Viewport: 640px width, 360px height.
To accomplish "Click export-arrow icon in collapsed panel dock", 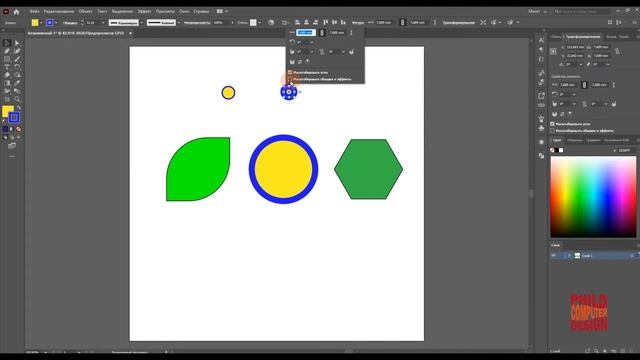I will coord(541,96).
